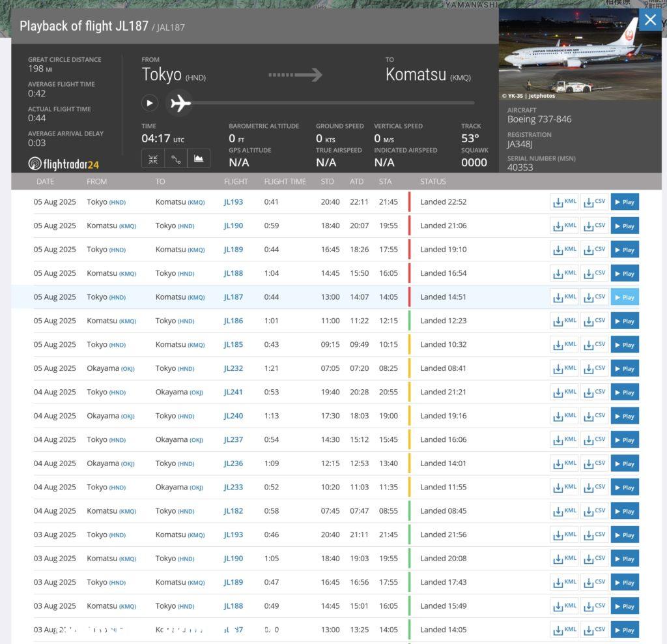Image resolution: width=667 pixels, height=644 pixels.
Task: Click the STATUS column header
Action: click(x=433, y=182)
